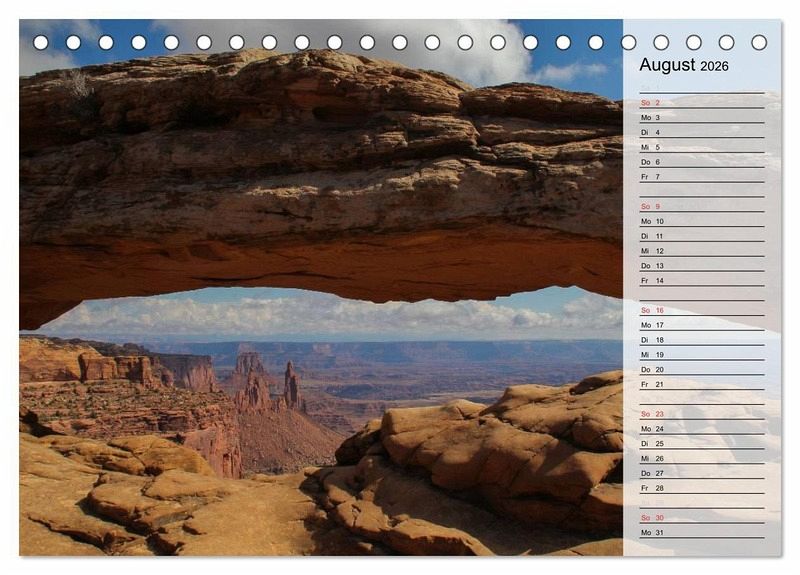
Task: Click the red So 16 entry
Action: click(652, 310)
